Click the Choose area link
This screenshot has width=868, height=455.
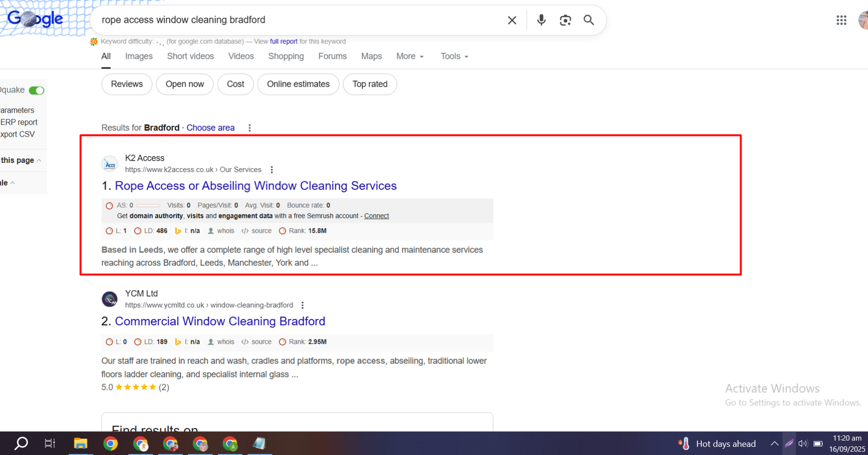tap(210, 128)
